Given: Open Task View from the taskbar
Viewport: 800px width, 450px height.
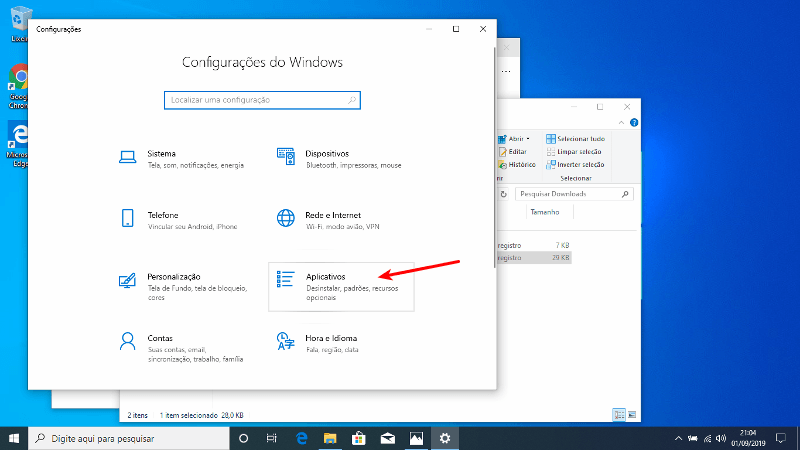Looking at the screenshot, I should pos(271,438).
